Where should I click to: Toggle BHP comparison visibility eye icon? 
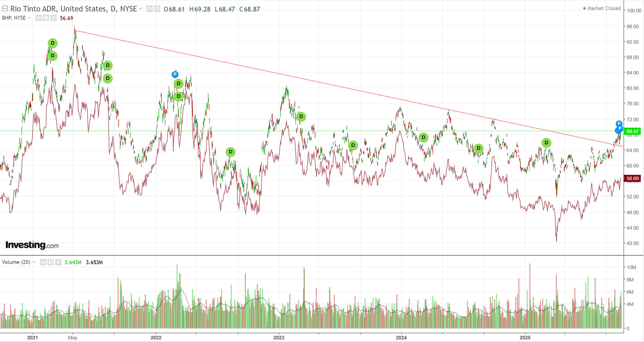point(38,18)
